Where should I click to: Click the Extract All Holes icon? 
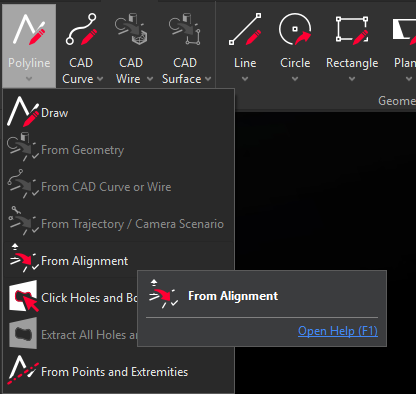23,333
